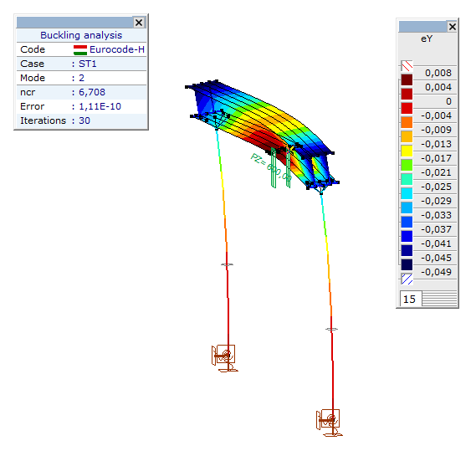Click the yellow -0,013 legend swatch

407,151
